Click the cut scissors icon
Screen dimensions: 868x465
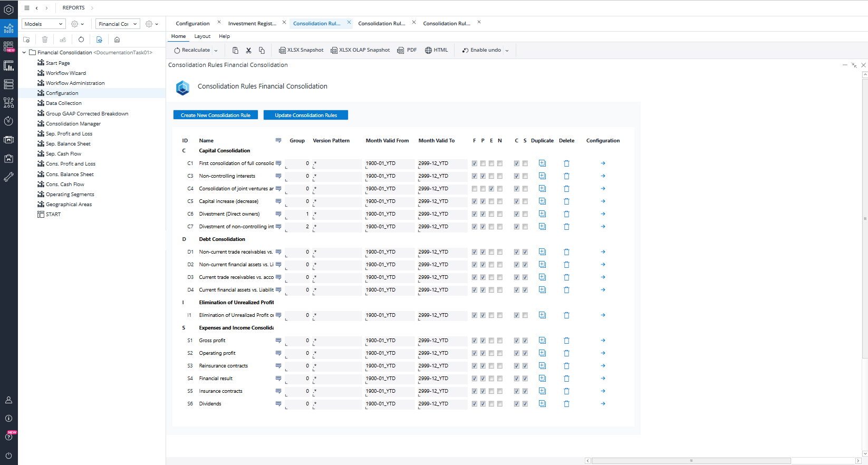click(x=248, y=51)
